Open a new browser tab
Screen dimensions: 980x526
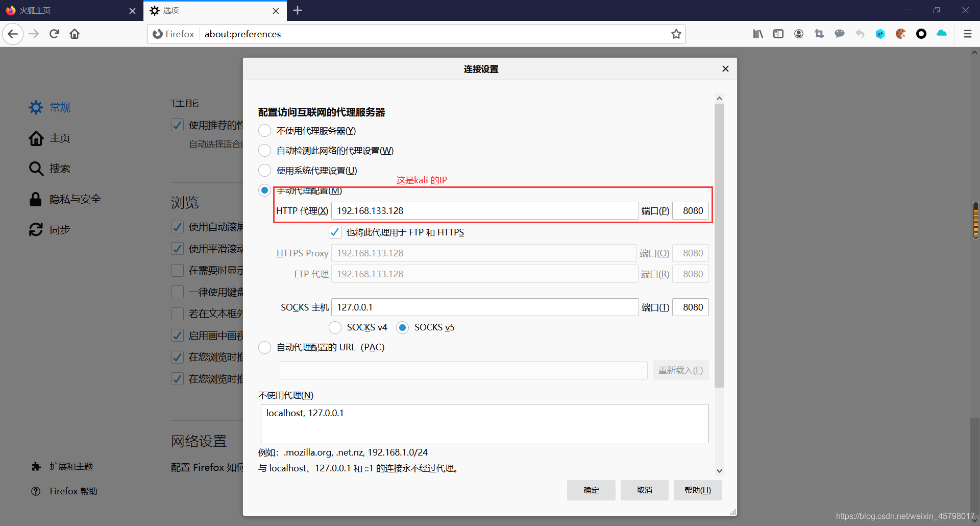298,10
